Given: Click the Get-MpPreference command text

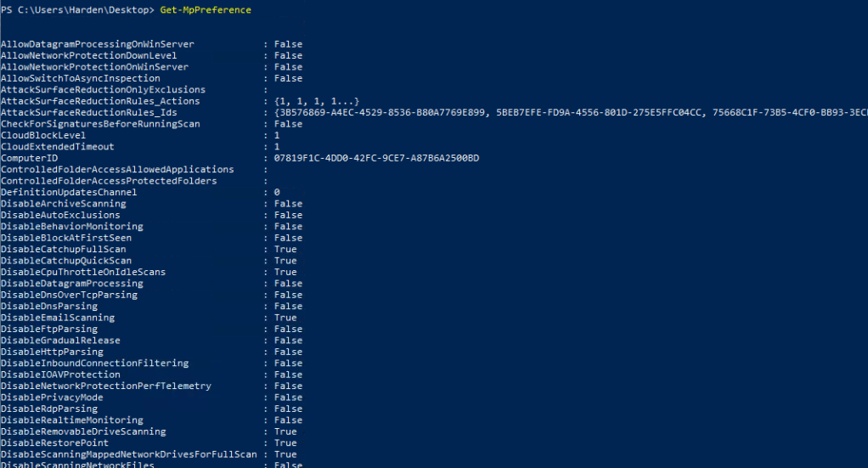Looking at the screenshot, I should 205,10.
